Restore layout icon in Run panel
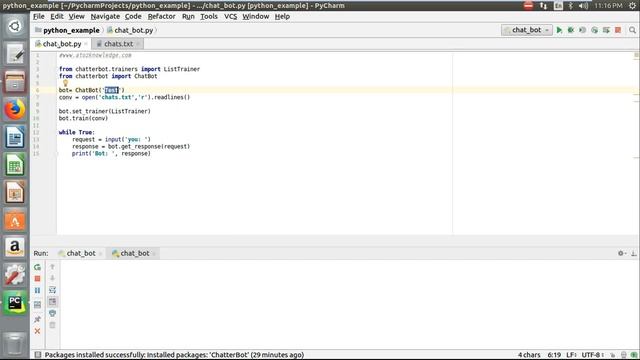This screenshot has height=360, width=640. (37, 304)
